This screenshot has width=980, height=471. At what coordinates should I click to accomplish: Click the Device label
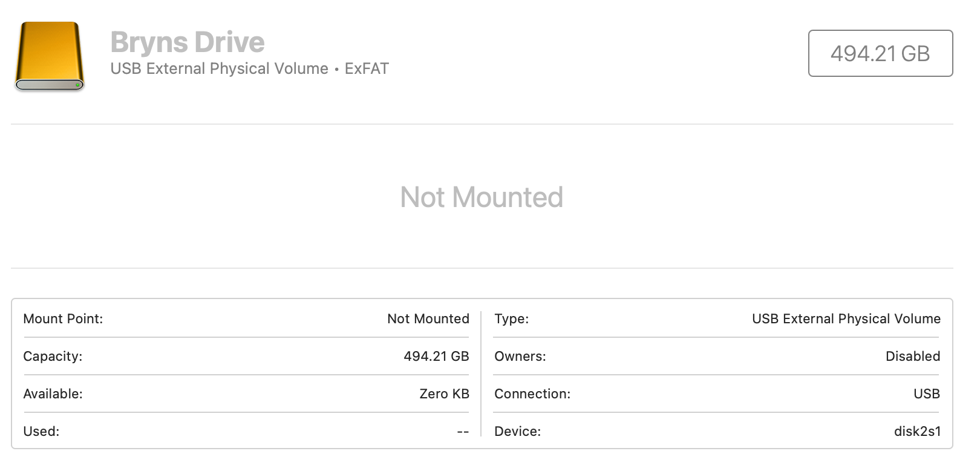click(x=517, y=432)
